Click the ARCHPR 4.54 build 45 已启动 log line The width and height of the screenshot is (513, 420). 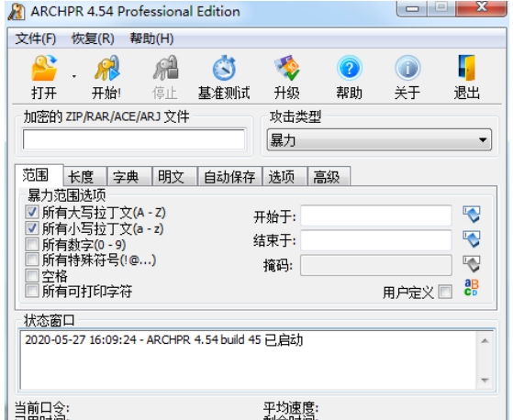click(x=164, y=340)
